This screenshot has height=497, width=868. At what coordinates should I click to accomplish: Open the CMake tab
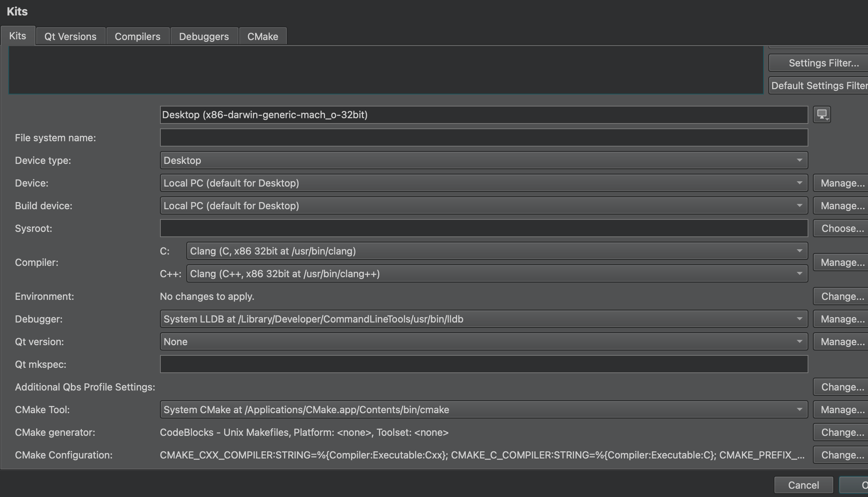(263, 37)
